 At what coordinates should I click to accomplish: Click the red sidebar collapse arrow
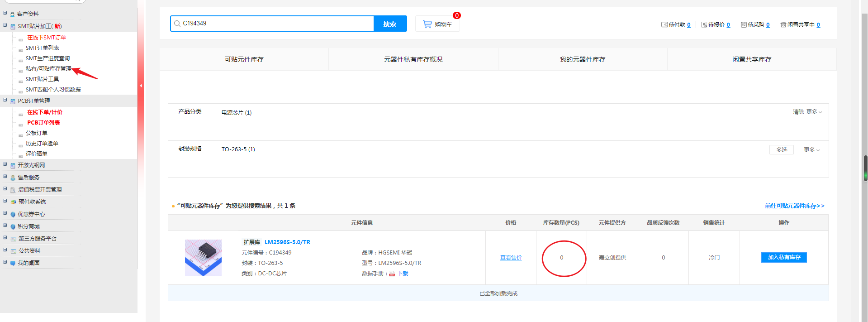141,86
